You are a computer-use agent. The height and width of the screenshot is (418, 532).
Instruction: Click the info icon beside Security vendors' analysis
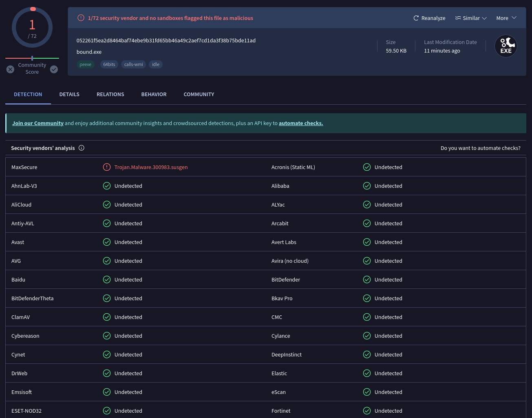click(82, 148)
